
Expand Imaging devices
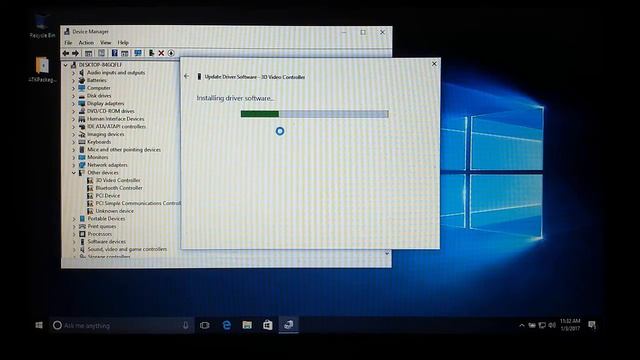[74, 134]
